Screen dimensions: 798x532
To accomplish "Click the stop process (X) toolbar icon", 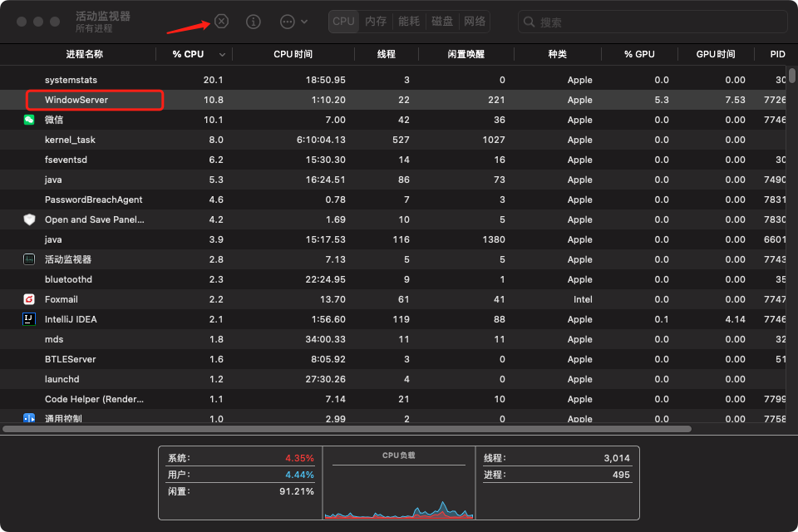I will [221, 22].
